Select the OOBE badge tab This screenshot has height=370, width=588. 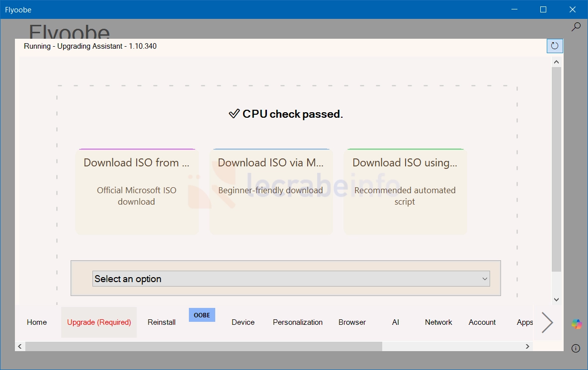point(202,315)
